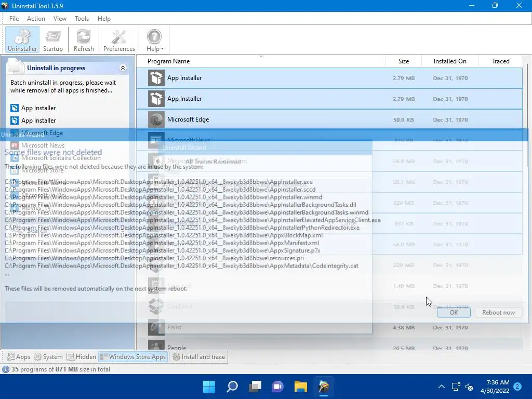
Task: Collapse the Uninstall in progress panel
Action: click(123, 68)
